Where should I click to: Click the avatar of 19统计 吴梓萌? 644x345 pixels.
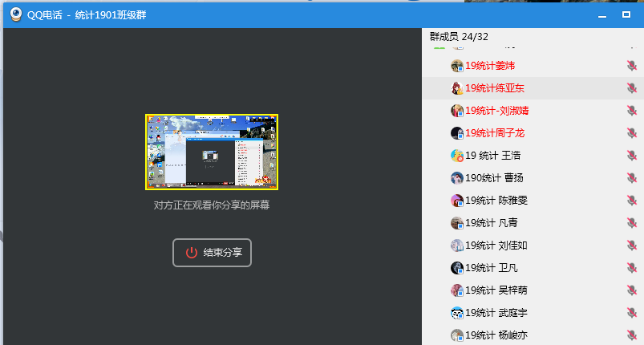[457, 290]
